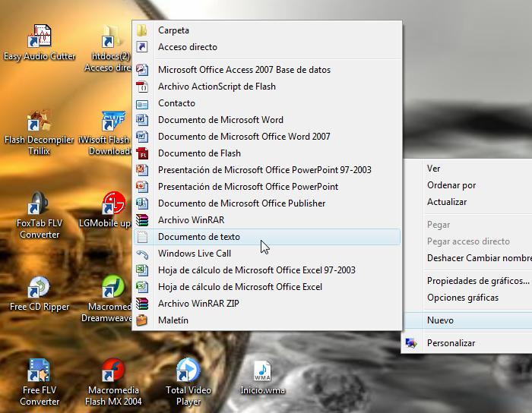
Task: Open the LGMobile update shortcut icon
Action: click(x=114, y=203)
